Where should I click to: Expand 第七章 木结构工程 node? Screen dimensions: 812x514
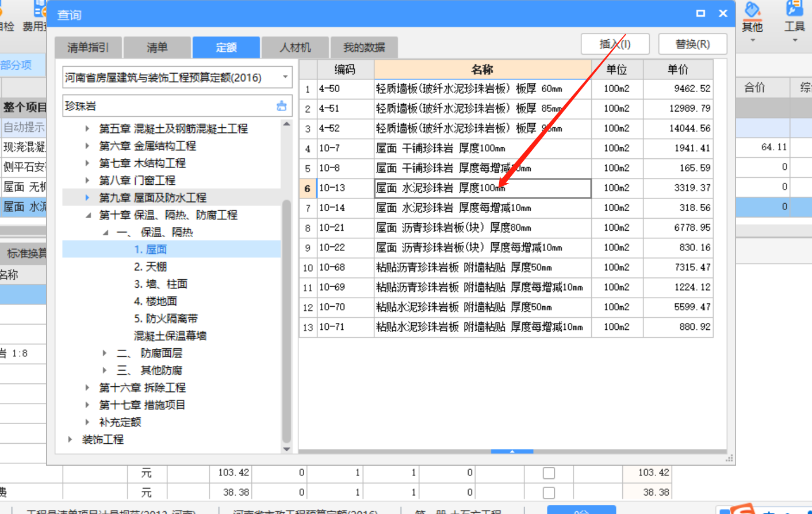click(x=87, y=163)
